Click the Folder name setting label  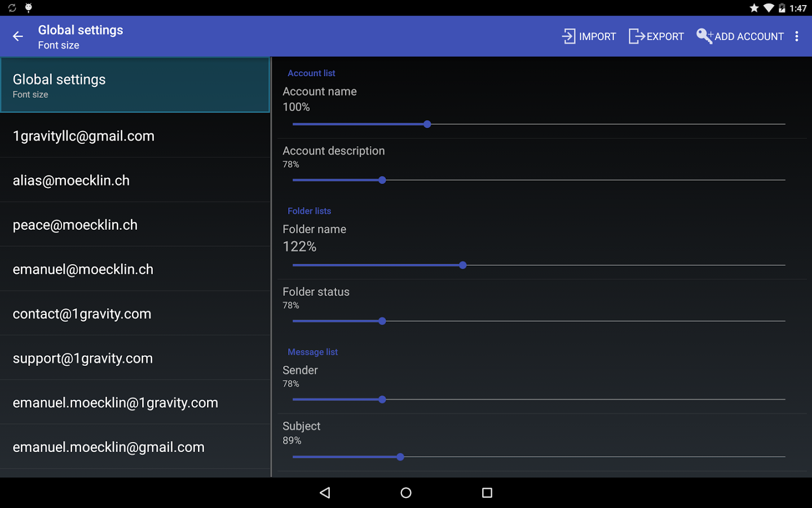(x=315, y=229)
